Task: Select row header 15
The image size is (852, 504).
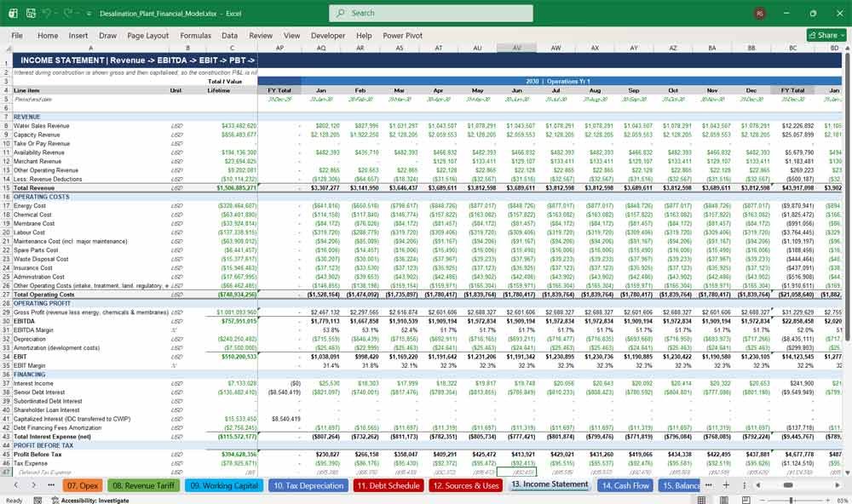Action: [6, 188]
